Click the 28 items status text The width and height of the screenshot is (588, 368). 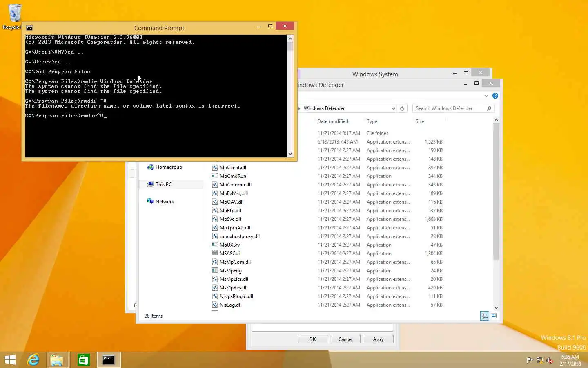tap(154, 316)
